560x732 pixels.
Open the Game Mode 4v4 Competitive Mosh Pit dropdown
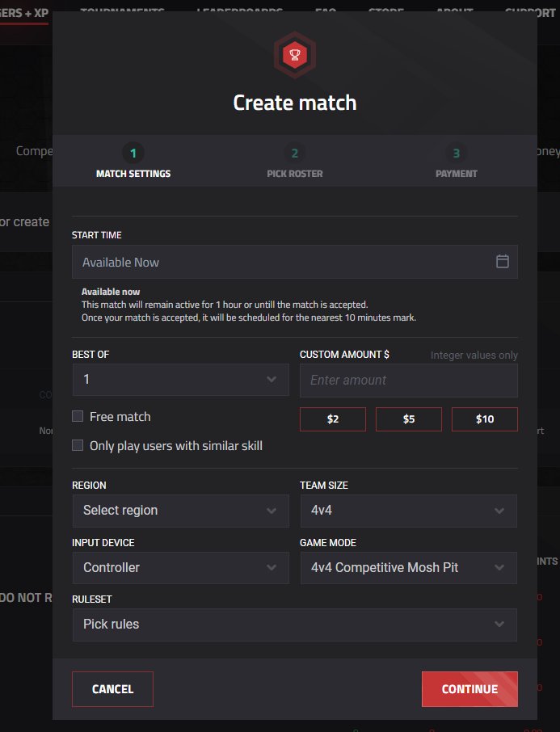[409, 568]
